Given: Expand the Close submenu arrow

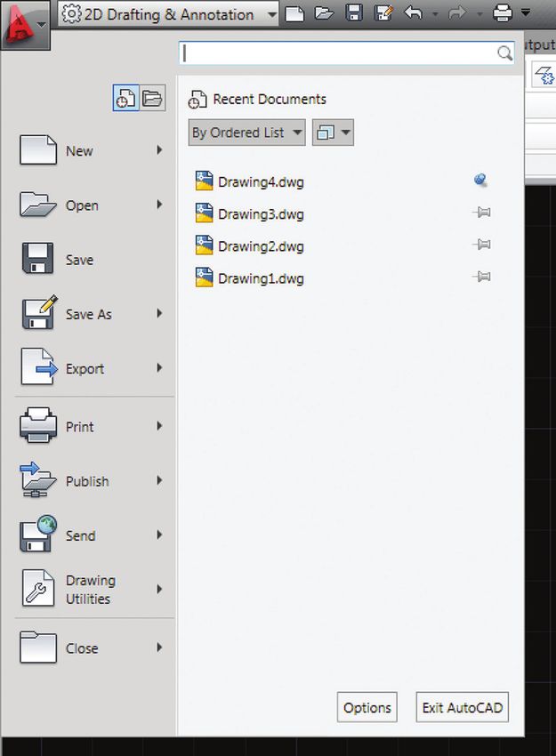Looking at the screenshot, I should point(159,647).
